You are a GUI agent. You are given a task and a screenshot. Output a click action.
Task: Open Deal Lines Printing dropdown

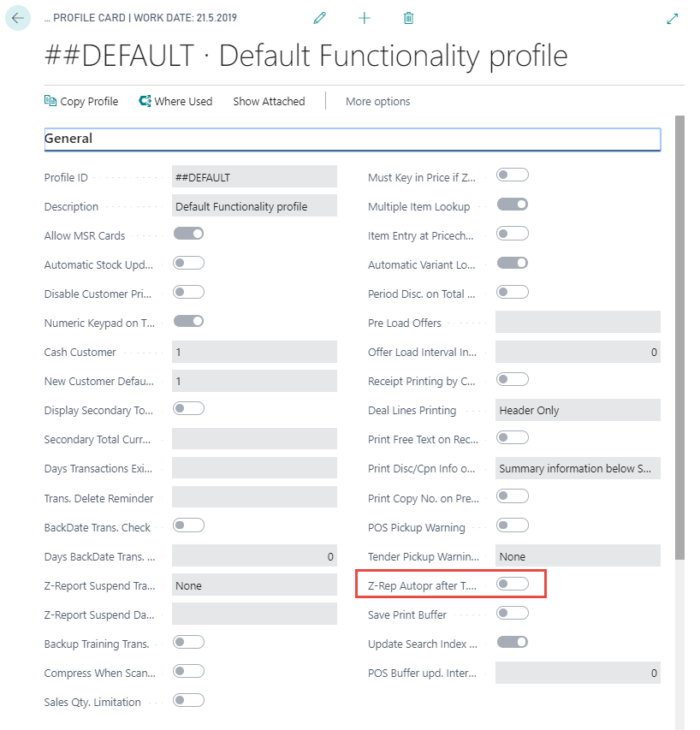point(578,410)
